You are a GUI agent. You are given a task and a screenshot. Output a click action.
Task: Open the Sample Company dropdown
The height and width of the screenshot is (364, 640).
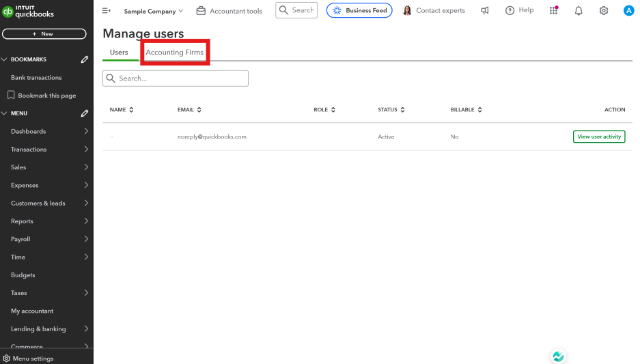tap(154, 11)
